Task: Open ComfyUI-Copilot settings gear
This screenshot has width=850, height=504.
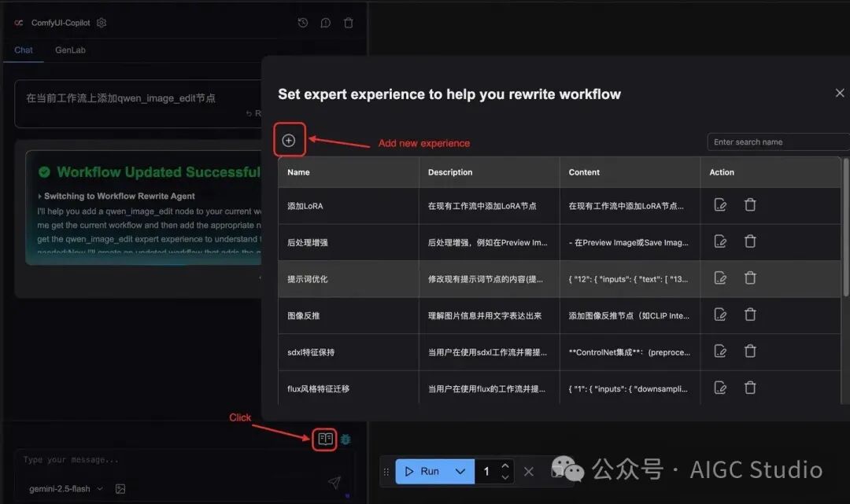Action: pos(101,23)
